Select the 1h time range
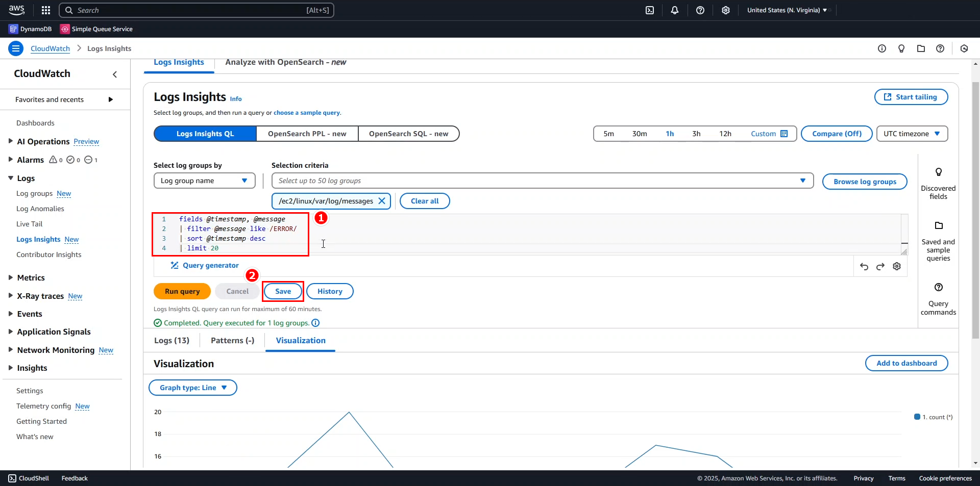The image size is (980, 486). (x=669, y=133)
